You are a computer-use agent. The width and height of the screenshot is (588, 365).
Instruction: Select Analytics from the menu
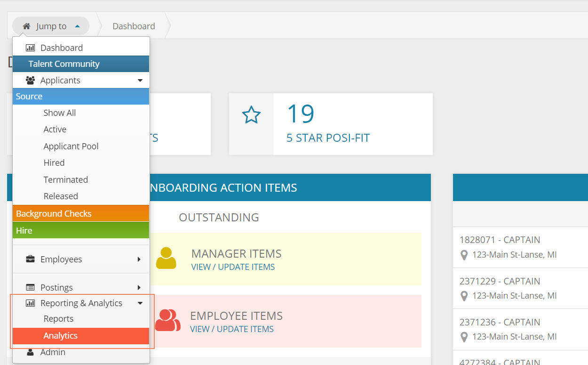(x=61, y=336)
